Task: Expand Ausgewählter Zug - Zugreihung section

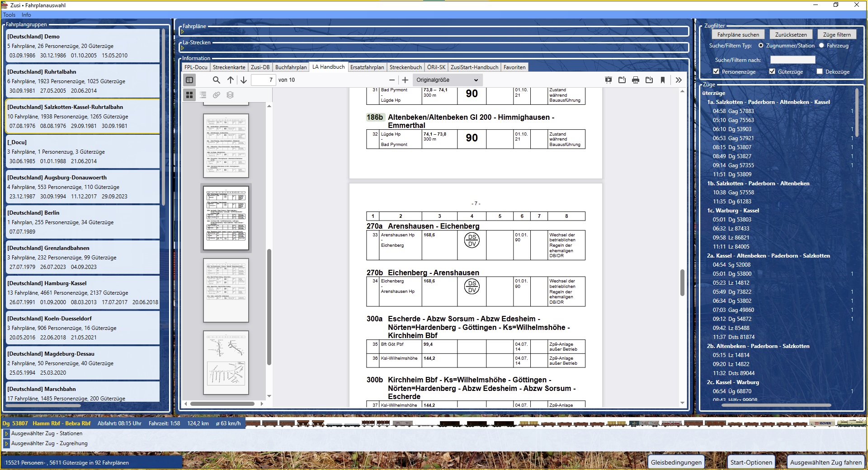Action: click(x=6, y=443)
